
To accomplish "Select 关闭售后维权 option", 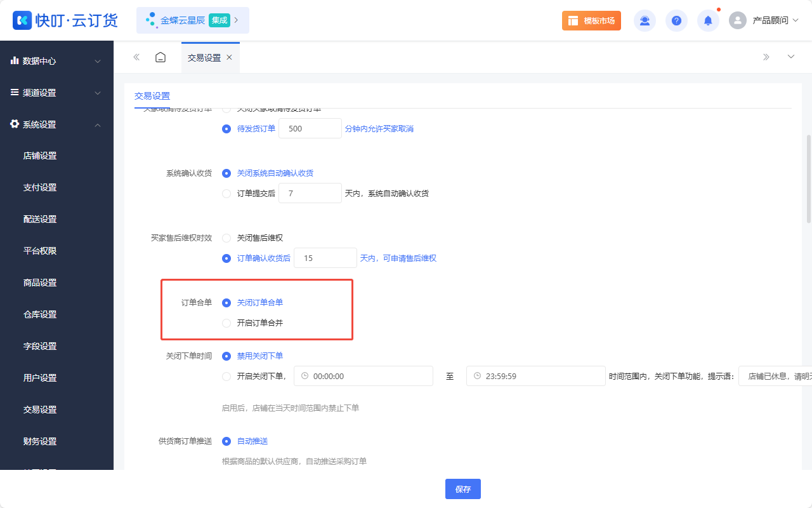I will [x=226, y=237].
